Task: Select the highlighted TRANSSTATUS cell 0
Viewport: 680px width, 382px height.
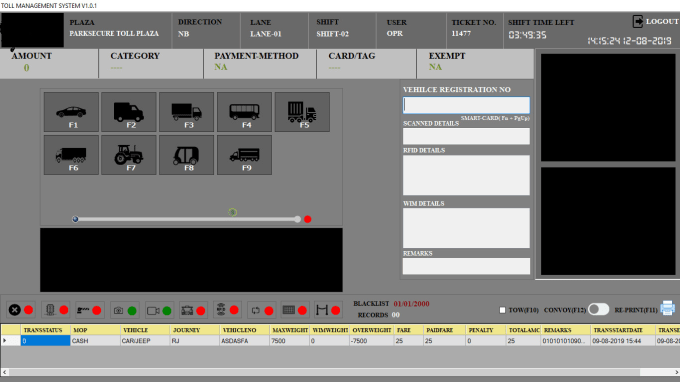Action: click(46, 341)
